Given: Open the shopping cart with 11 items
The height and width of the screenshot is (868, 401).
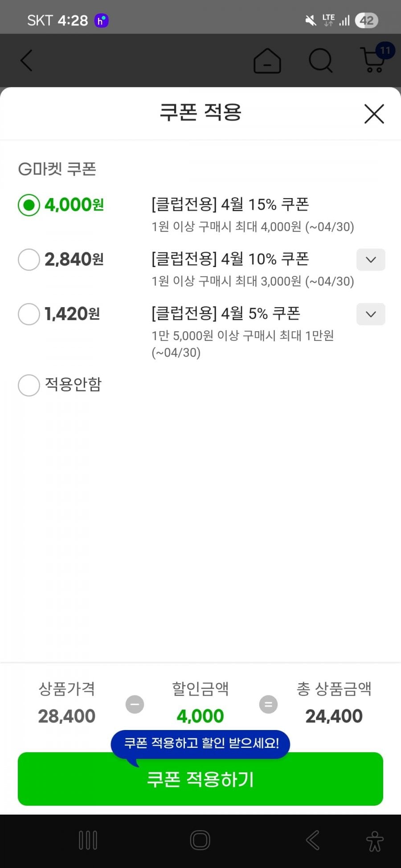Looking at the screenshot, I should (x=374, y=60).
